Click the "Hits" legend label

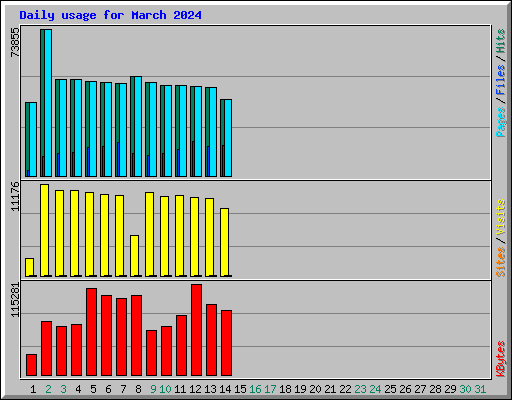(500, 41)
